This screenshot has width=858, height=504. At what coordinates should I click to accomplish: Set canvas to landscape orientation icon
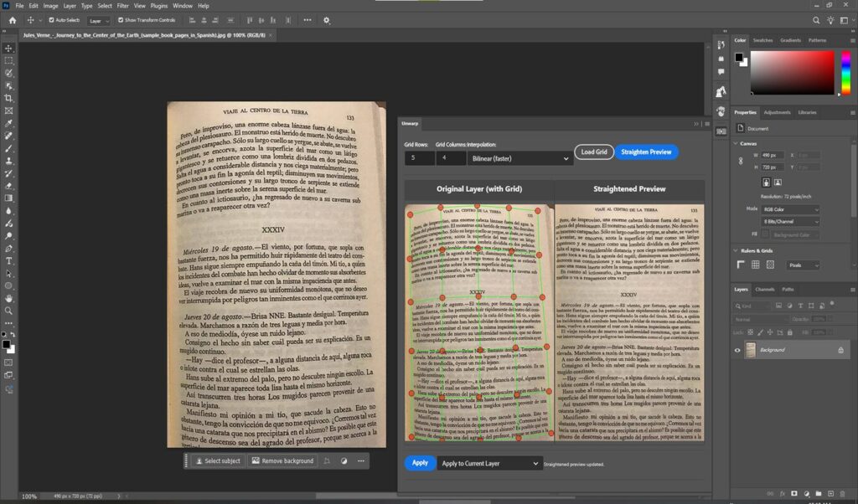tap(778, 182)
